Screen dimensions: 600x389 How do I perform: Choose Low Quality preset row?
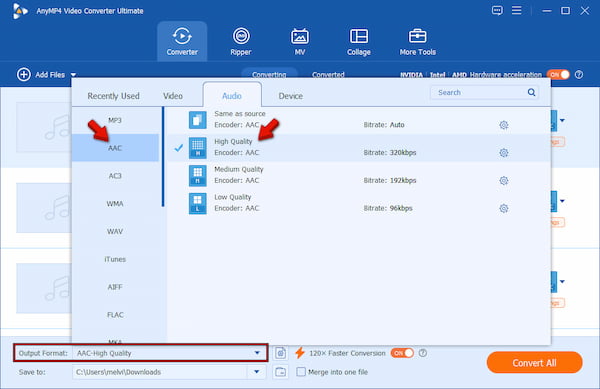(x=359, y=203)
